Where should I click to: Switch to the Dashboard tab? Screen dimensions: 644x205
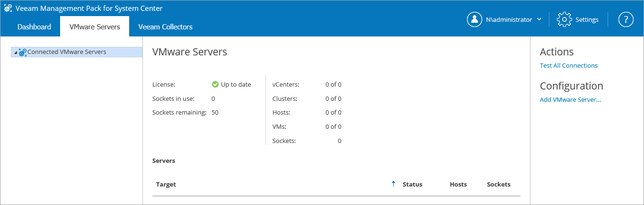tap(34, 27)
